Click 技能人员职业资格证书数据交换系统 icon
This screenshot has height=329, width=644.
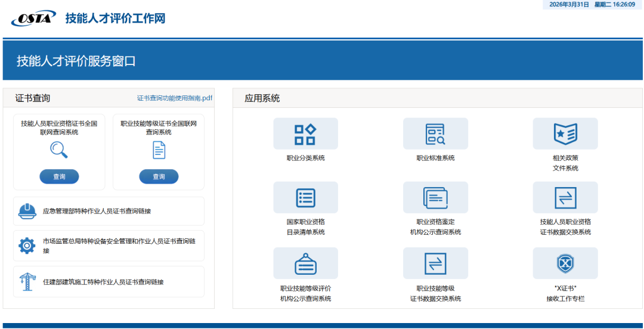[565, 198]
